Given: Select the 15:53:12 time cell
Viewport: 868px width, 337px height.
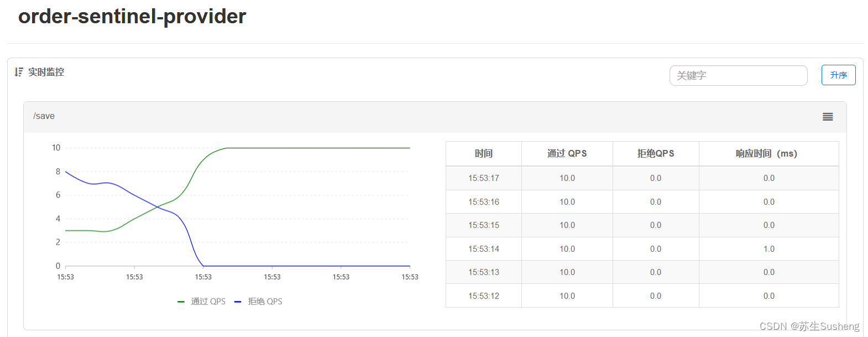Looking at the screenshot, I should pos(484,296).
